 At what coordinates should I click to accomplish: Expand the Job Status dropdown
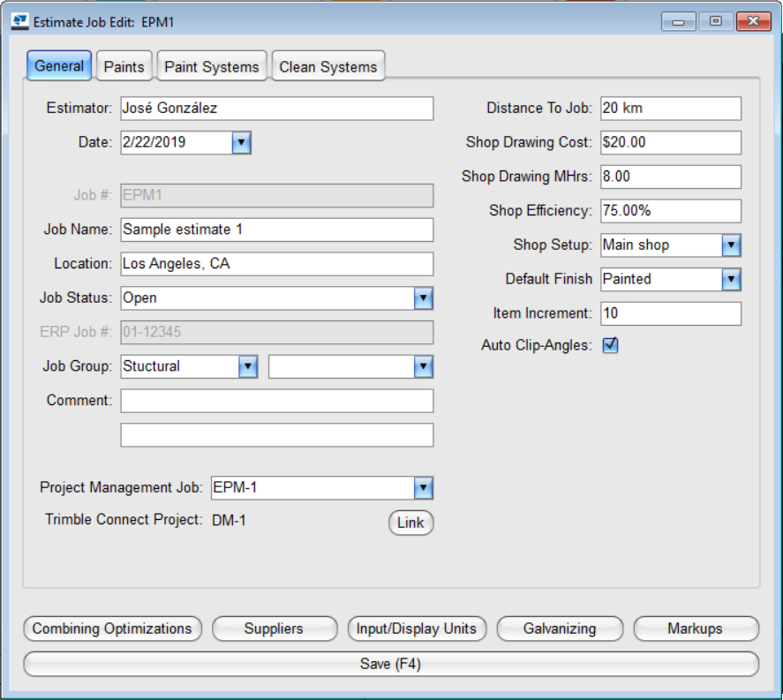424,298
